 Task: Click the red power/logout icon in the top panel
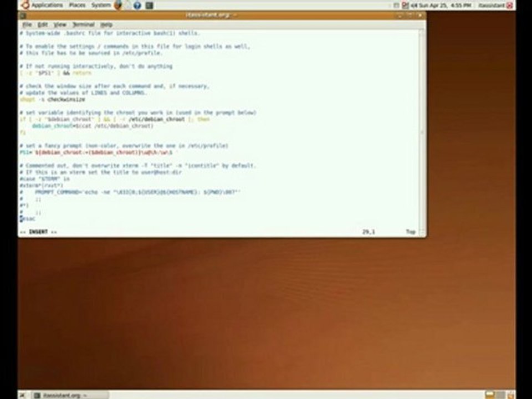(x=510, y=6)
